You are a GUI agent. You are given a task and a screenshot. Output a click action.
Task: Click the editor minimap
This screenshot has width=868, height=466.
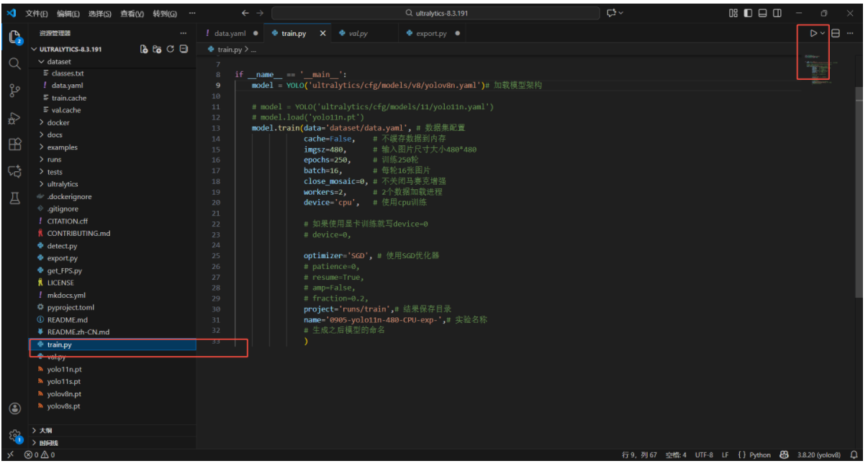827,71
